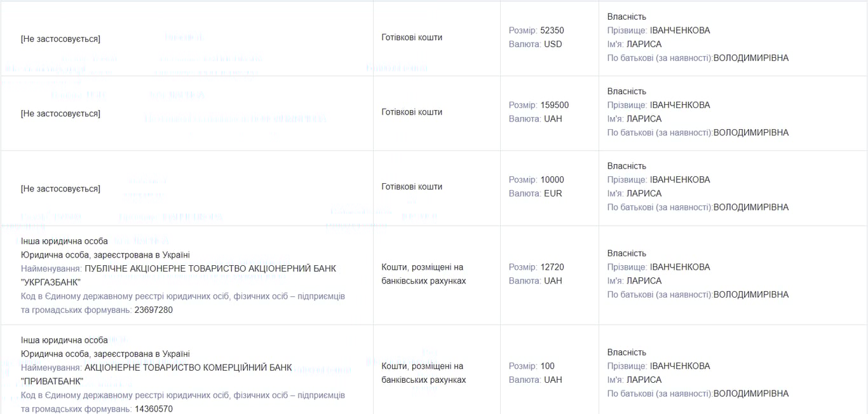The image size is (868, 414).
Task: Click the "ПРИВАТБАНК" bank name text
Action: tap(52, 382)
